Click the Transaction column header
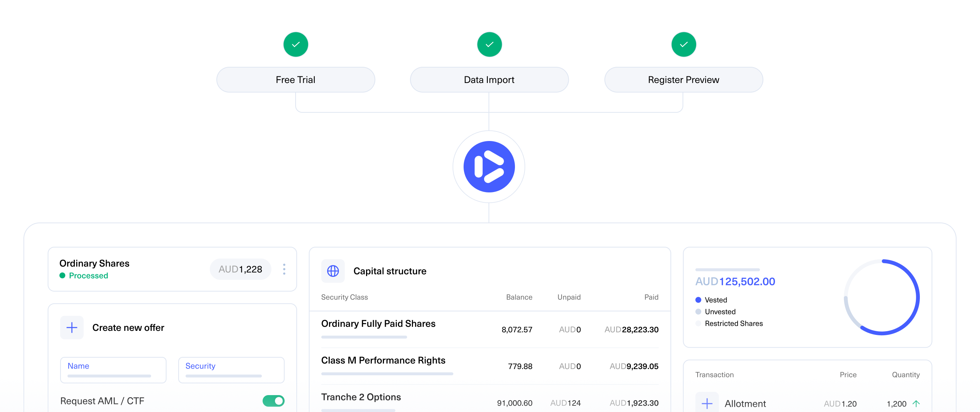Viewport: 980px width, 412px height. (x=714, y=375)
